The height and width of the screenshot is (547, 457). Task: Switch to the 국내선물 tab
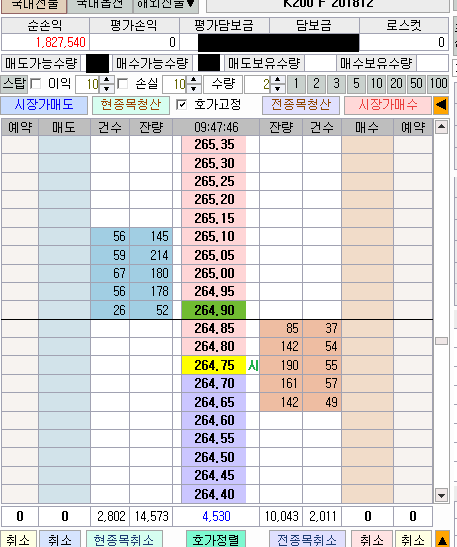(x=34, y=4)
